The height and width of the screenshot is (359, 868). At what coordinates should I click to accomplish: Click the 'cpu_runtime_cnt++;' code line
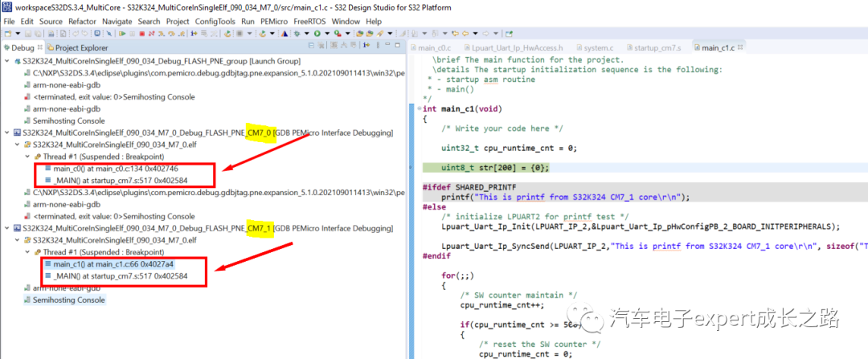click(502, 305)
